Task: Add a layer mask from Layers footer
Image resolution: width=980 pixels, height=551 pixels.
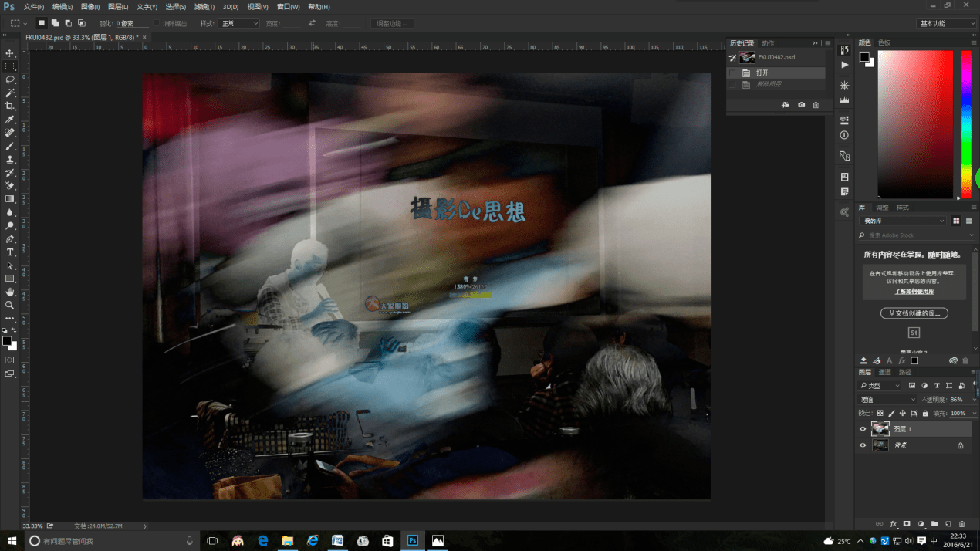Action: coord(907,524)
